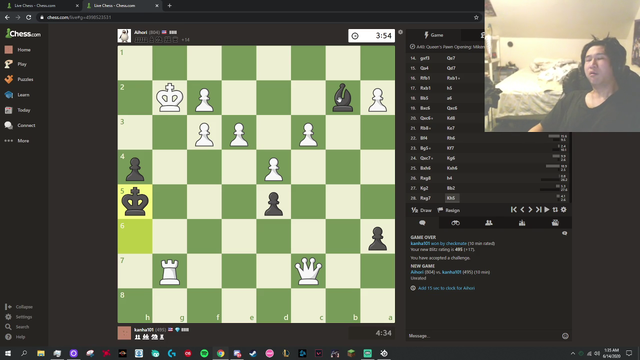Click kanha101's avatar below the board

coord(124,333)
